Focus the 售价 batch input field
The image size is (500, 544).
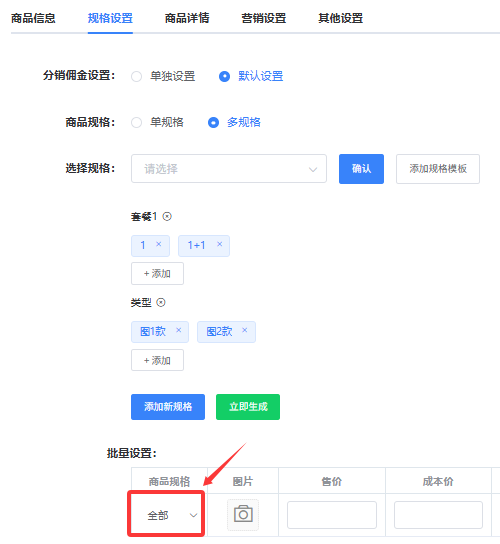[x=332, y=515]
